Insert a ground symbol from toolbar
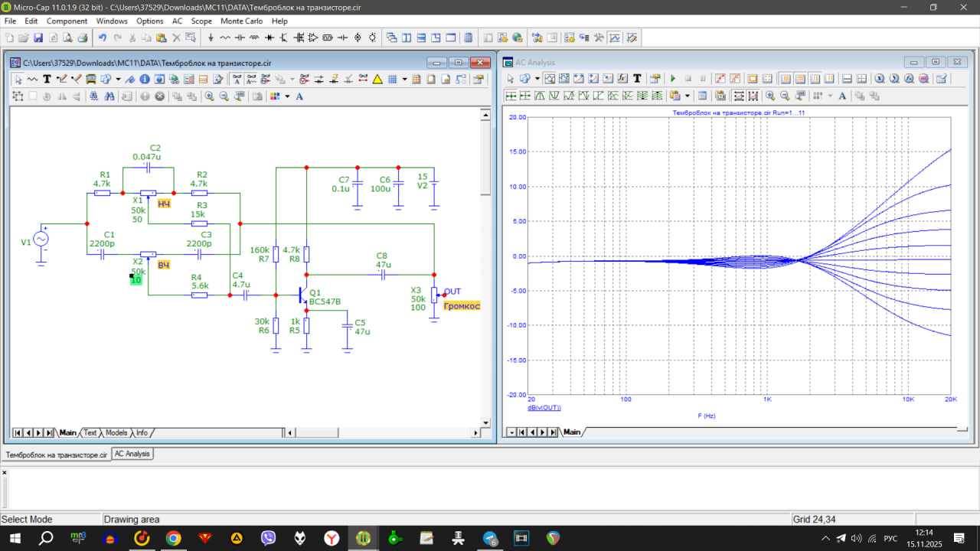The width and height of the screenshot is (980, 551). [x=211, y=37]
